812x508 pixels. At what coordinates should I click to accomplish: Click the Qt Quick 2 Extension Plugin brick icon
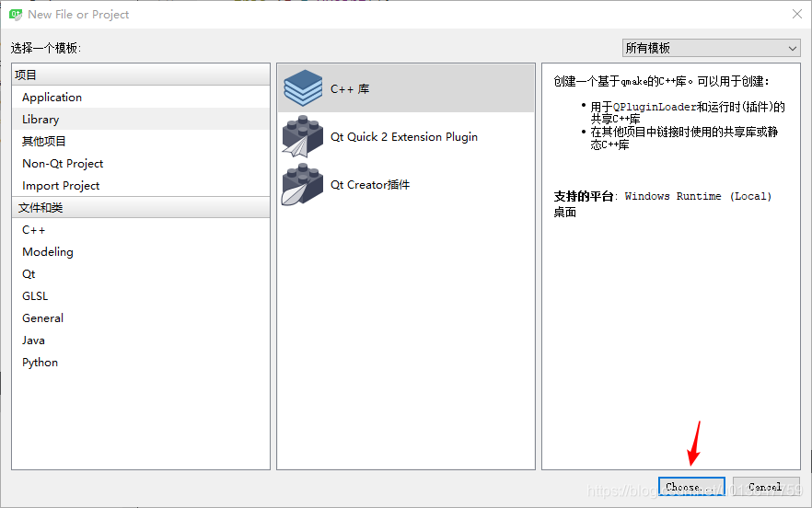[x=303, y=136]
